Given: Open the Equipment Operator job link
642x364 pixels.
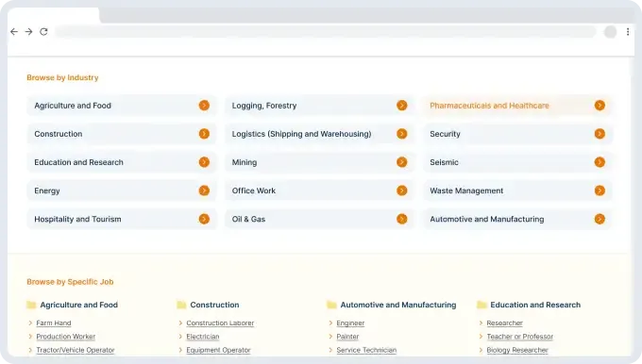Looking at the screenshot, I should click(218, 350).
